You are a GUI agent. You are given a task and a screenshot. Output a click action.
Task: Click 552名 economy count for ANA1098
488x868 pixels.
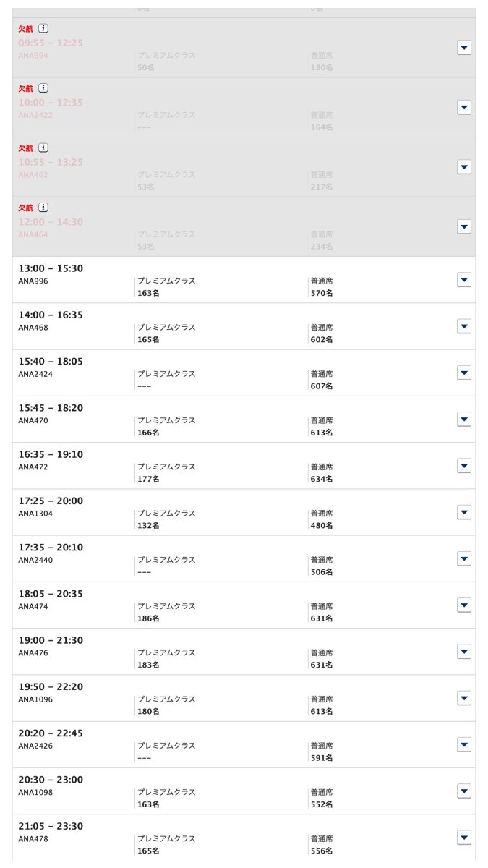click(322, 804)
